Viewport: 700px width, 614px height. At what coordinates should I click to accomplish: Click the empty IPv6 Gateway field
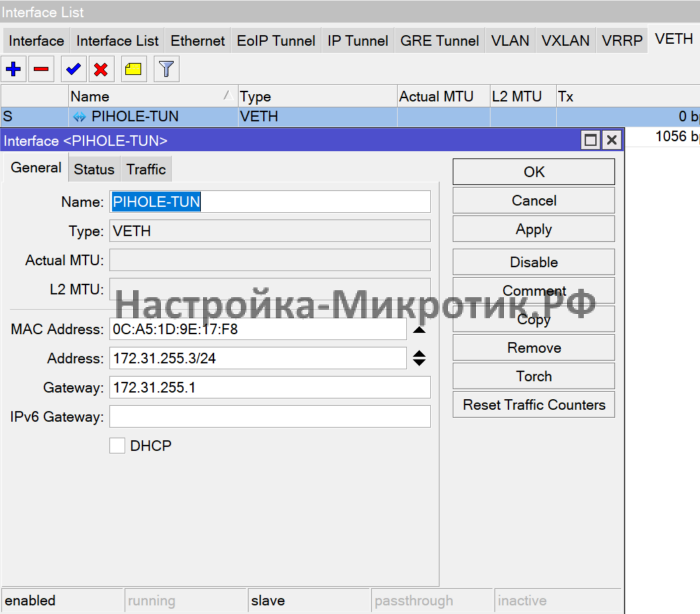270,416
